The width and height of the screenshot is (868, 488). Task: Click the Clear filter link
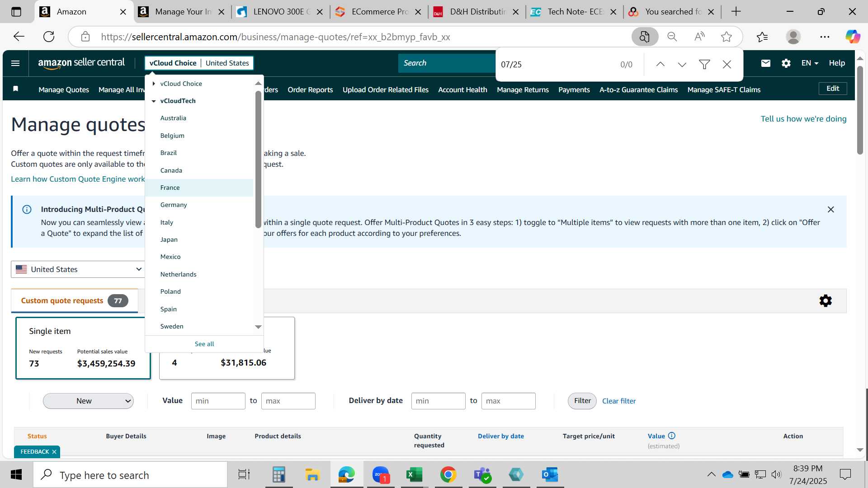619,401
